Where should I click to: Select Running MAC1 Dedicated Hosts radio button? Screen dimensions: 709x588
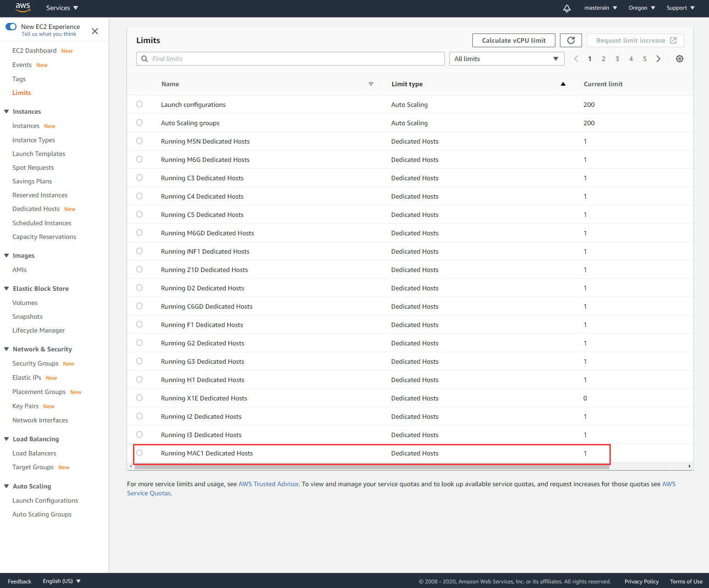point(139,453)
